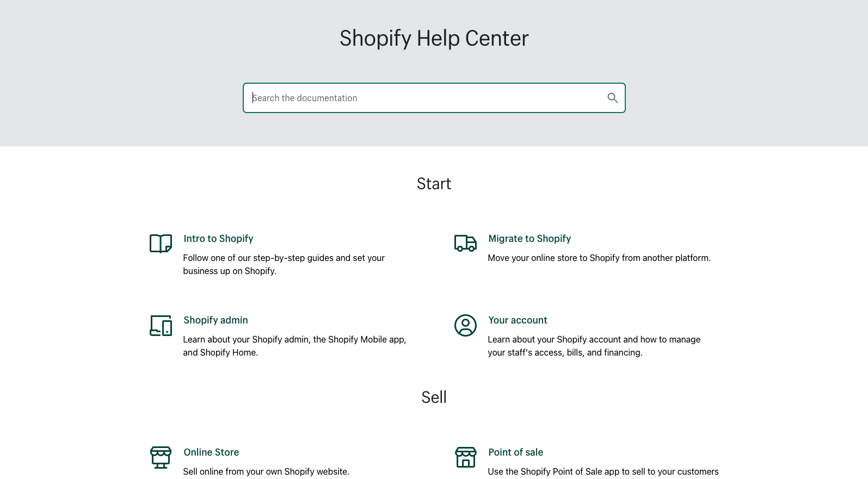Click the search magnifier icon
The width and height of the screenshot is (868, 479).
click(x=612, y=98)
